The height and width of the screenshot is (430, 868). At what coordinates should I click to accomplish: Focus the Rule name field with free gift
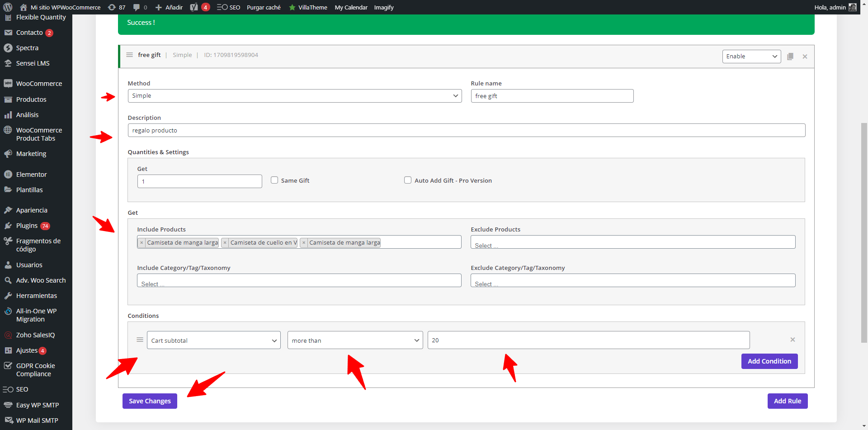tap(552, 96)
